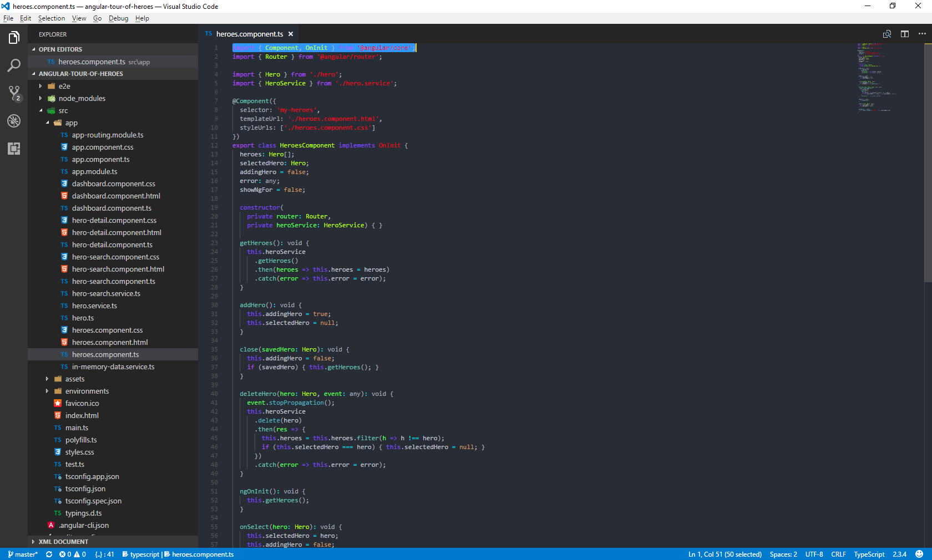
Task: Collapse the src folder
Action: (40, 111)
